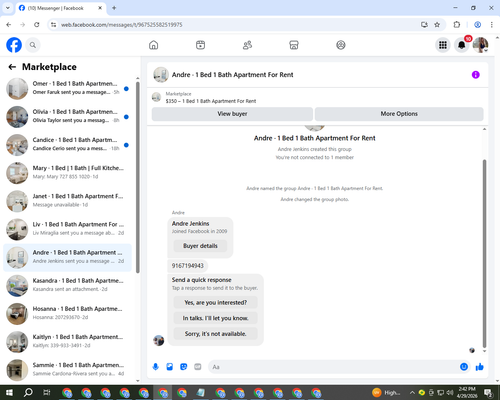Open Windows taskbar search

(x=28, y=393)
